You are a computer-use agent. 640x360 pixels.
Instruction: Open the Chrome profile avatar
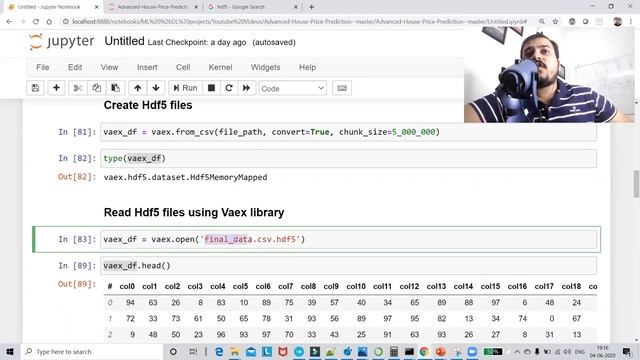[x=617, y=22]
